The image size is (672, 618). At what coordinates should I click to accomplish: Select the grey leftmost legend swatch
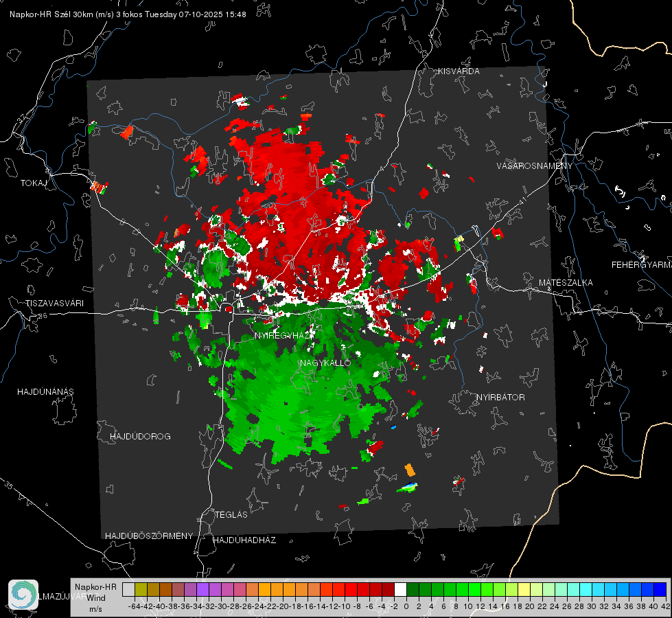(x=128, y=589)
